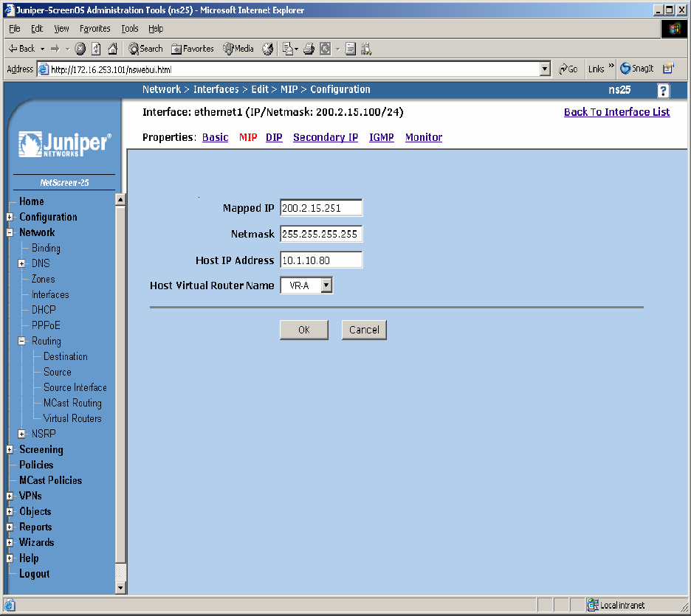Open the help question mark icon
Screen dimensions: 691x616
click(663, 90)
